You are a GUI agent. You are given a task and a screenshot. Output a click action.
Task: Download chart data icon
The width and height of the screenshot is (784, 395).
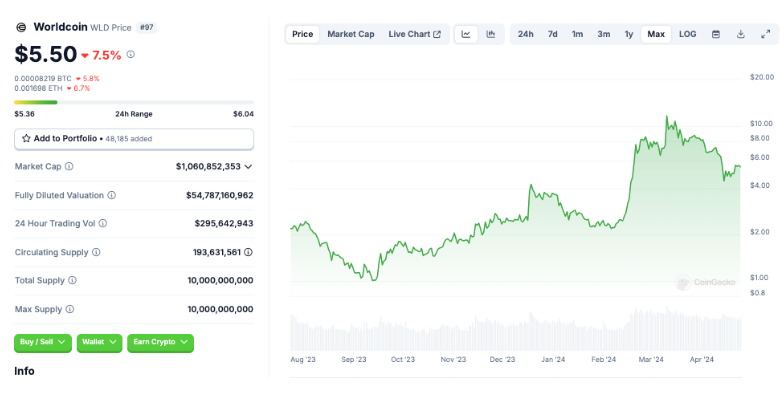click(x=740, y=34)
